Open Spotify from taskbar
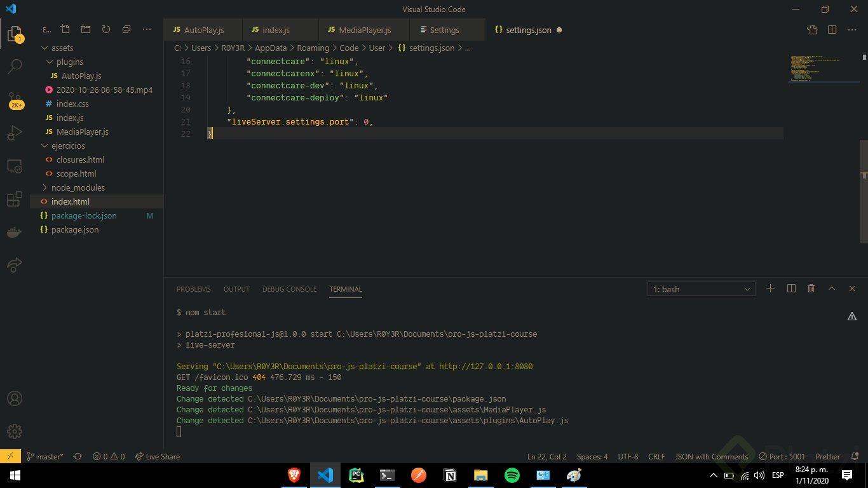This screenshot has height=488, width=868. click(x=512, y=475)
